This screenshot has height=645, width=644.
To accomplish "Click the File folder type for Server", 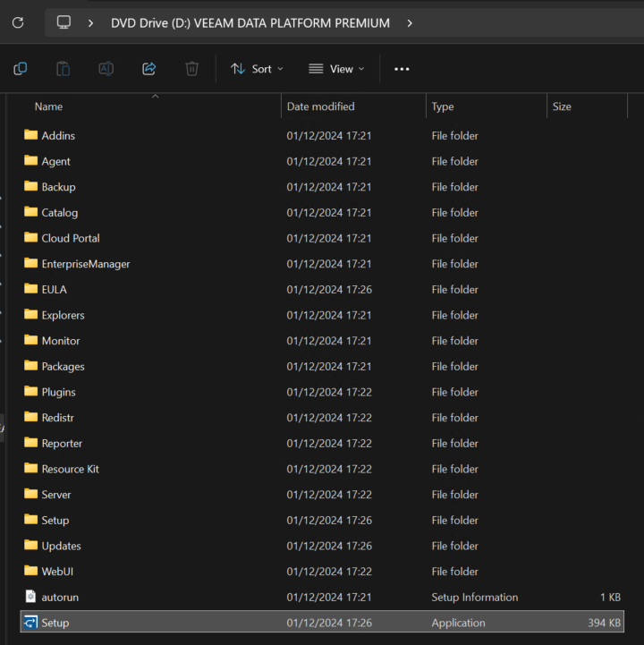I will click(455, 495).
